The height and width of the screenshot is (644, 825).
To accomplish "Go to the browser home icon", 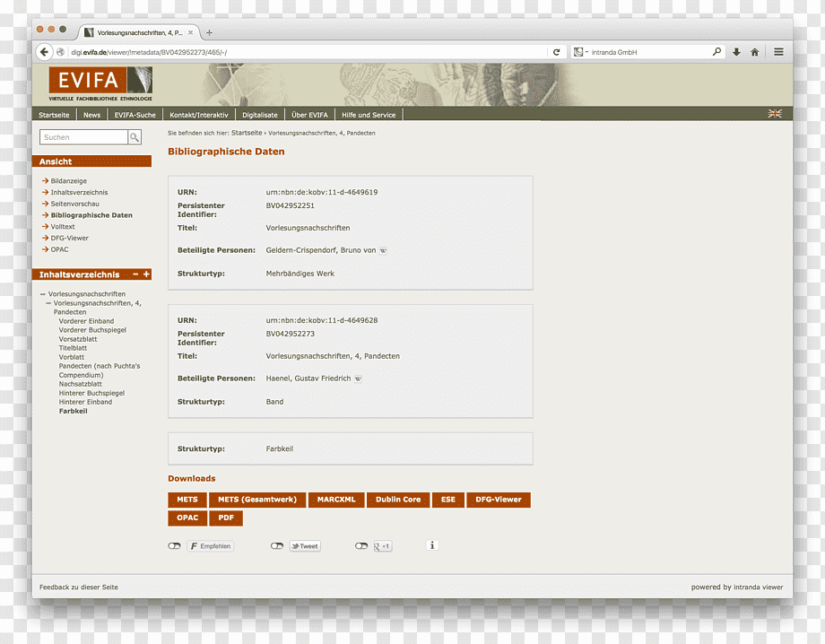I will pyautogui.click(x=754, y=52).
